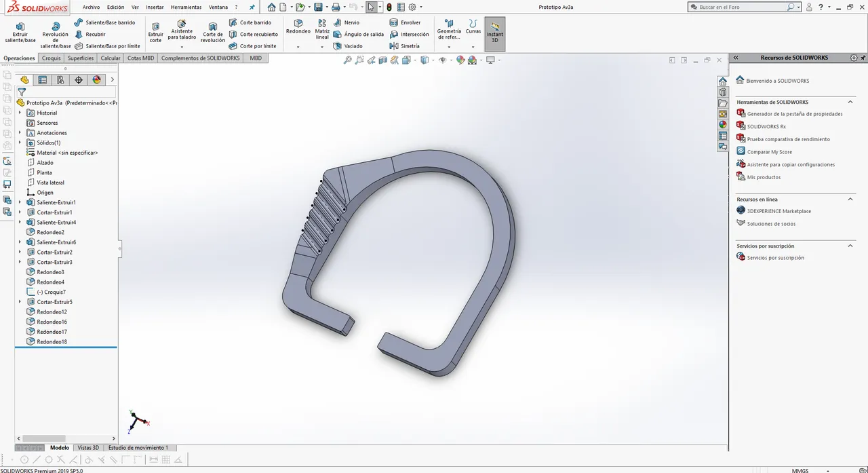Switch to the Croquis tab

[52, 58]
